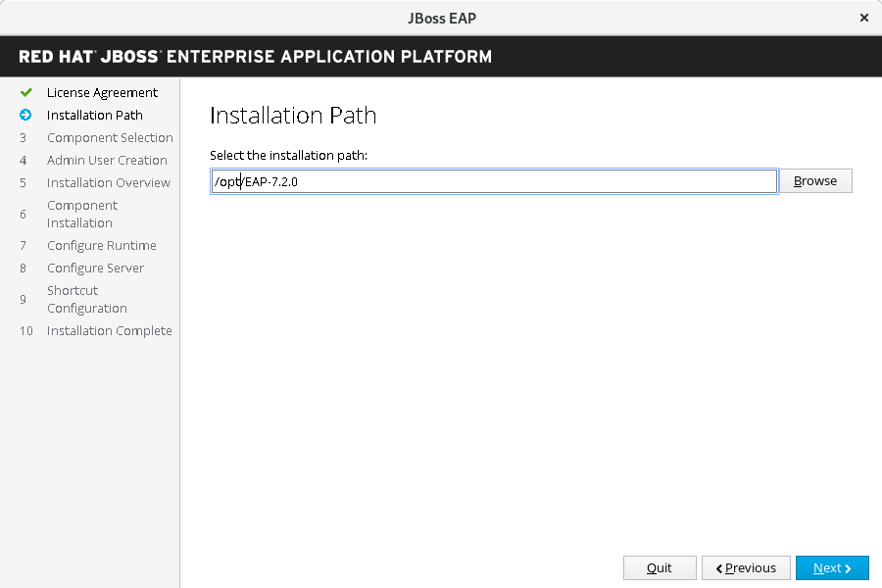Viewport: 882px width, 588px height.
Task: Click into the installation path text field
Action: 494,181
